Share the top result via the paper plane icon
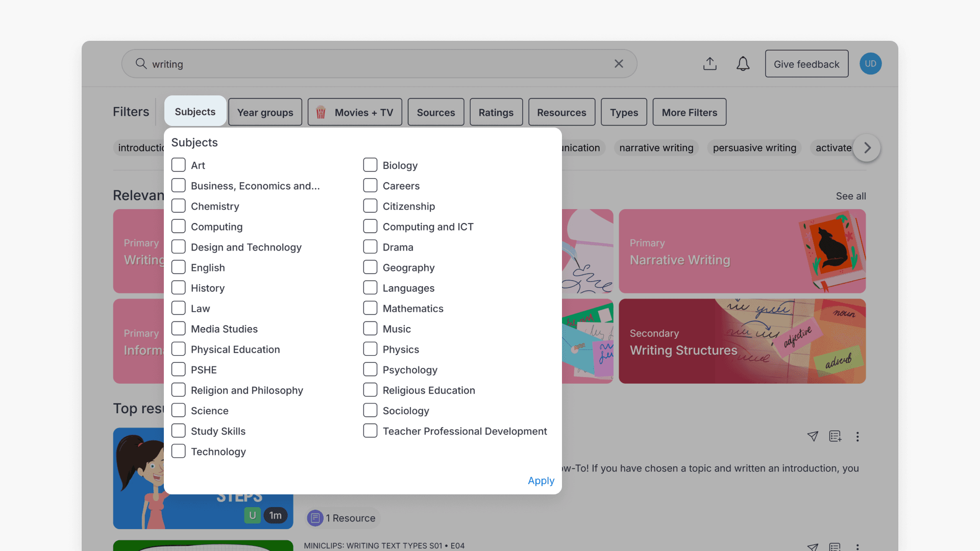Screen dimensions: 980x551 pos(813,437)
